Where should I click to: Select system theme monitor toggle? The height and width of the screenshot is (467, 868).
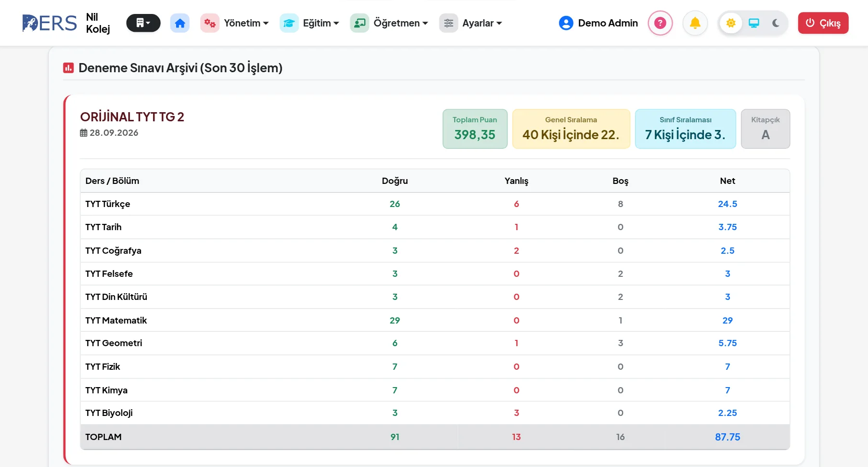[x=753, y=23]
